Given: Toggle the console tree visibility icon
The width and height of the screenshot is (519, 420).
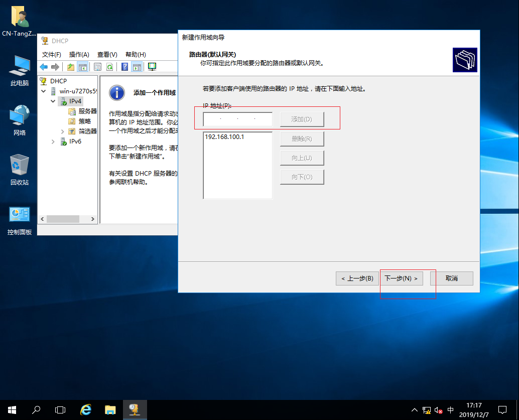Looking at the screenshot, I should coord(82,67).
